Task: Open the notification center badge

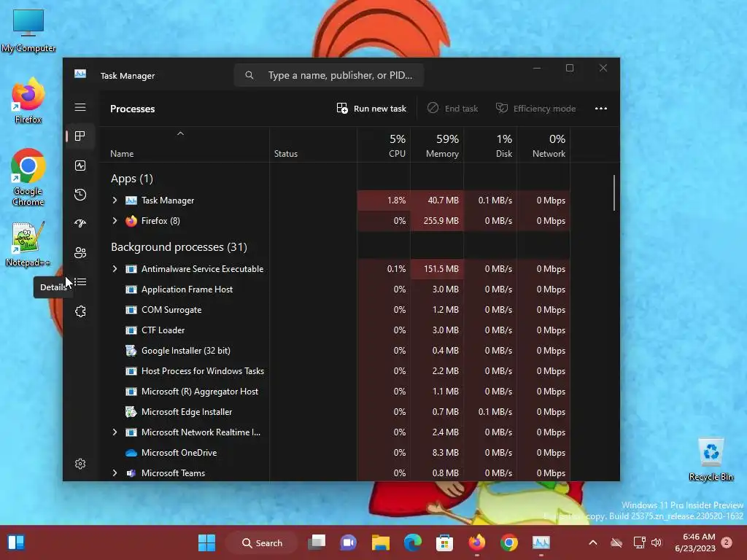Action: point(727,542)
